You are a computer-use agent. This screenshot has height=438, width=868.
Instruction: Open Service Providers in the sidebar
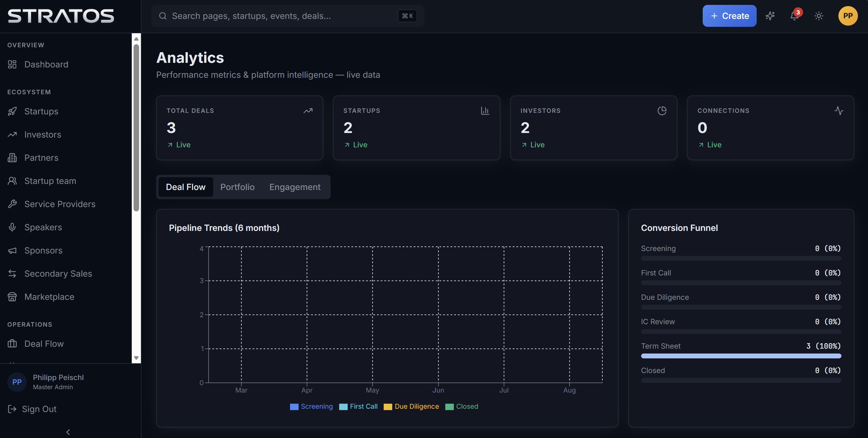pos(66,204)
